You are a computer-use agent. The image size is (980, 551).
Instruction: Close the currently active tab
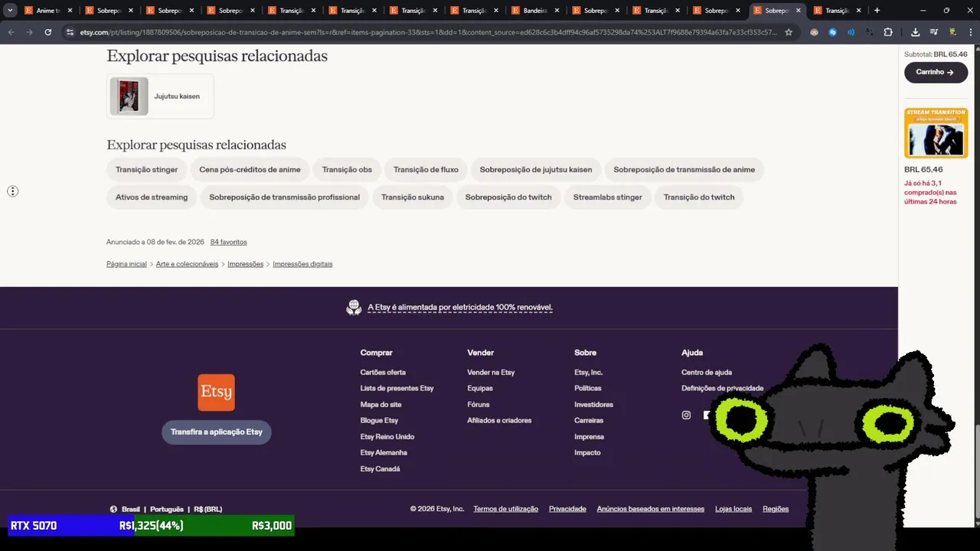[799, 11]
